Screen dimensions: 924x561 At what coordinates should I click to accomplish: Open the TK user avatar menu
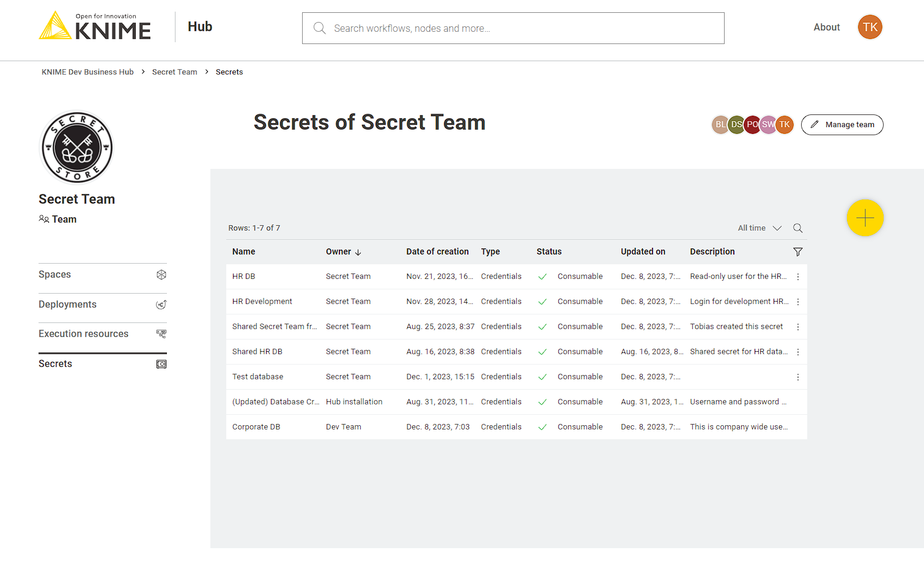[870, 27]
